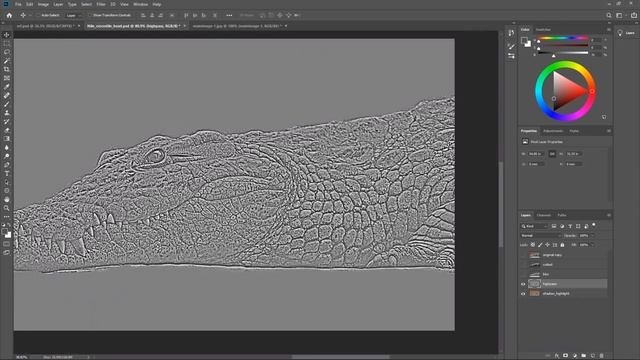Image resolution: width=640 pixels, height=360 pixels.
Task: Select the Hand tool
Action: click(7, 200)
